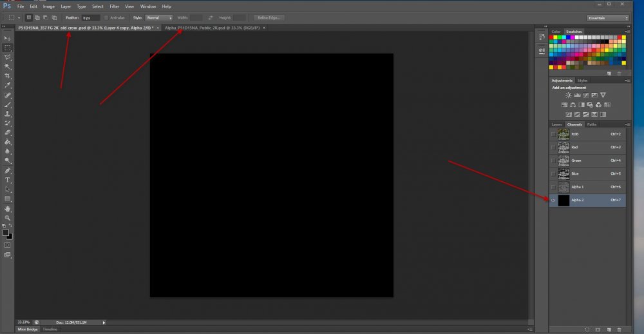Open the Style dropdown set to Normal
This screenshot has width=644, height=334.
(158, 17)
